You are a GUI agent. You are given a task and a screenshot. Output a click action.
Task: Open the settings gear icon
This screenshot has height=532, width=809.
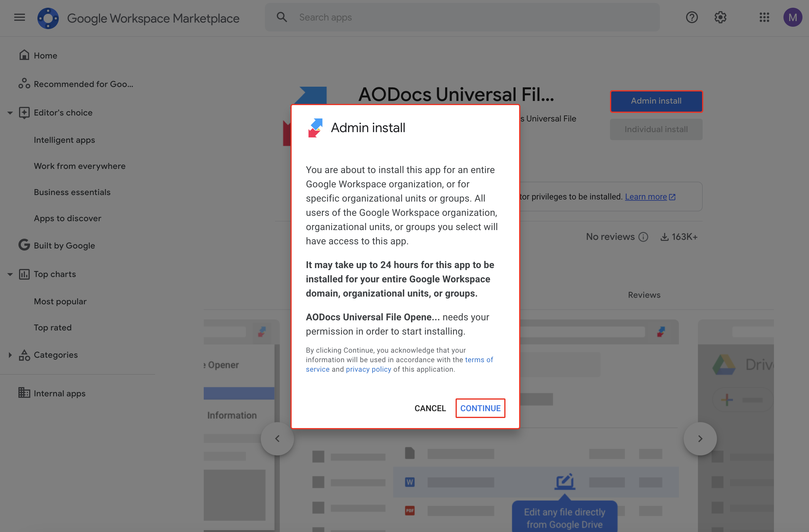pyautogui.click(x=720, y=17)
